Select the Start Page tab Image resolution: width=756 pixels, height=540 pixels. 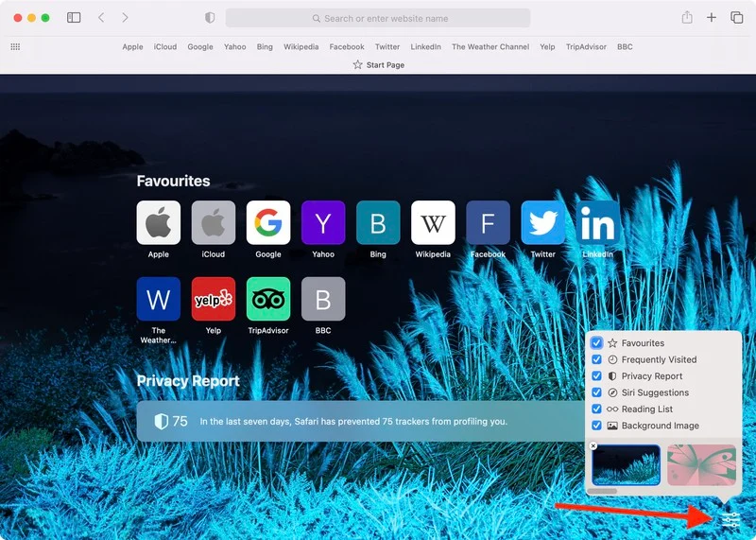[x=378, y=65]
